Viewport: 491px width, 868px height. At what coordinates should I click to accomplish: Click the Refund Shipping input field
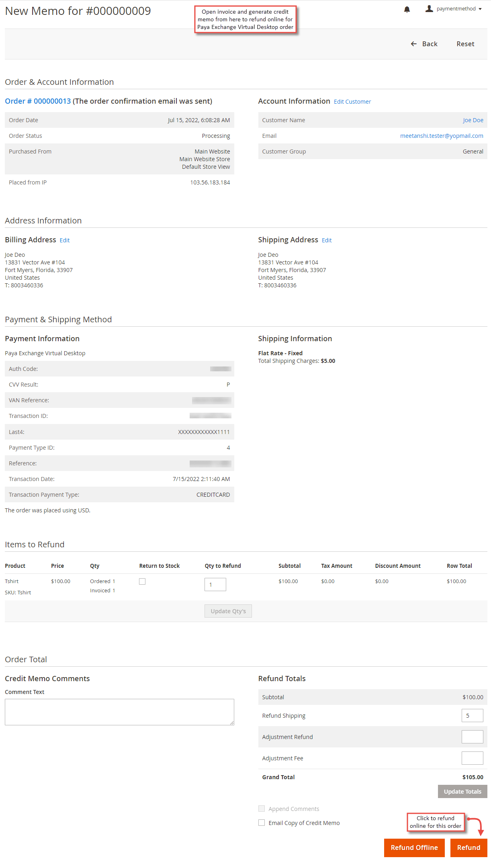(x=473, y=716)
